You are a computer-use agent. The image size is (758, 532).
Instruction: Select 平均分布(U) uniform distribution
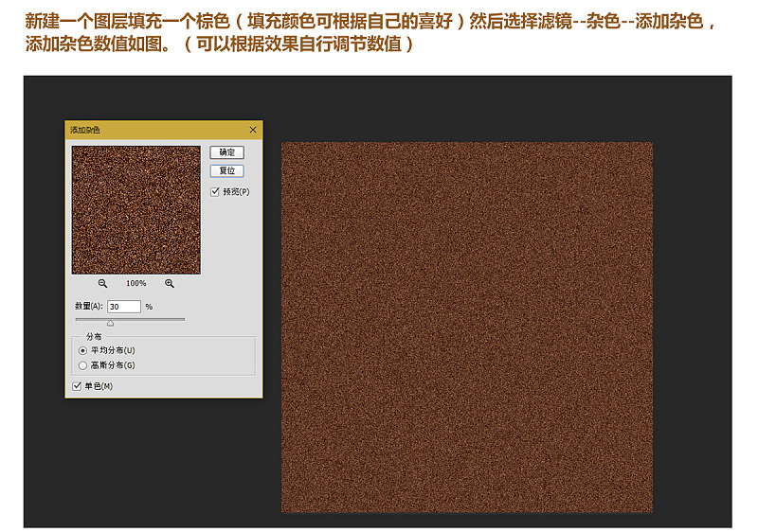pyautogui.click(x=82, y=350)
